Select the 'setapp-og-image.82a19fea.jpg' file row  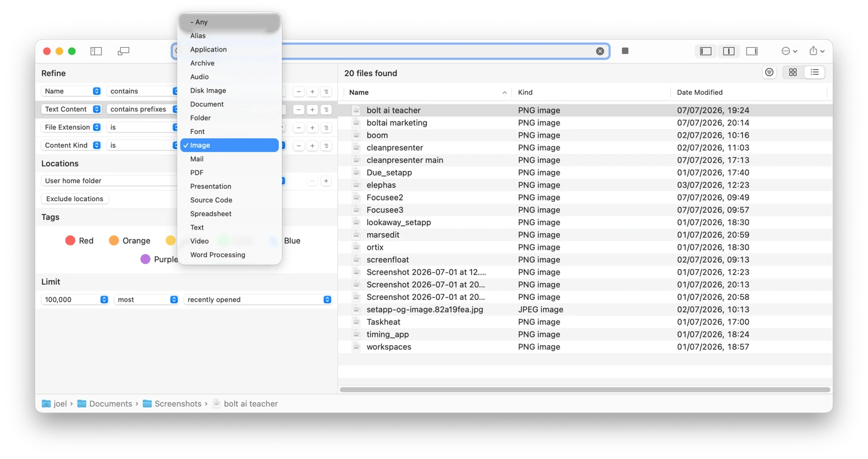[585, 309]
